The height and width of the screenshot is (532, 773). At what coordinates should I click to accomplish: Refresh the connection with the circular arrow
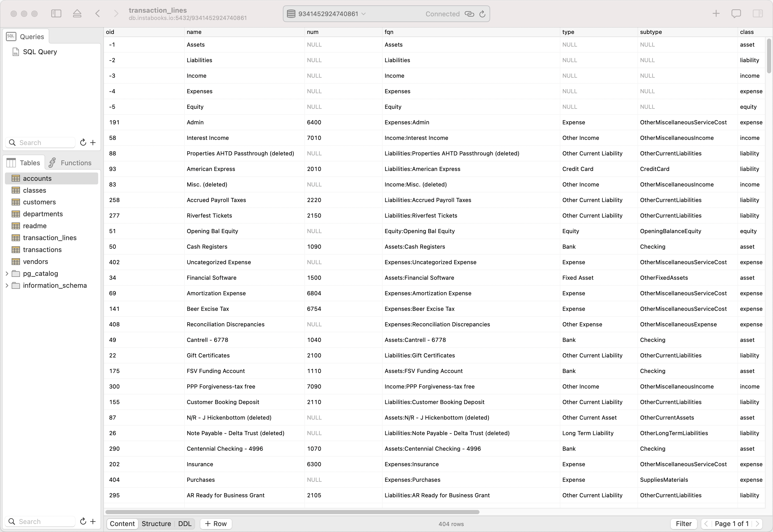[482, 14]
